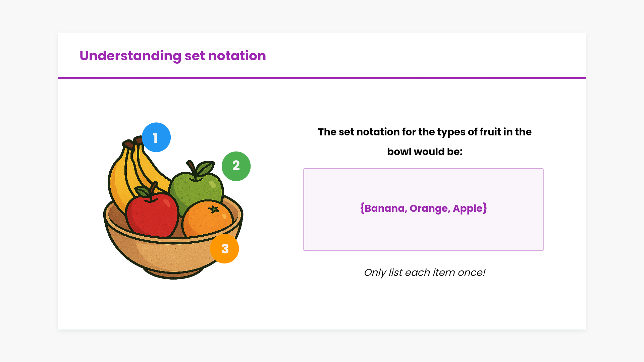Click the blue number 1 marker
The height and width of the screenshot is (362, 644).
coord(156,137)
